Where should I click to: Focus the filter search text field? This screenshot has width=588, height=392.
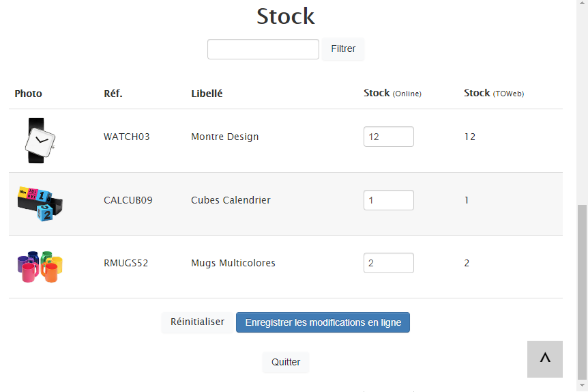coord(263,48)
